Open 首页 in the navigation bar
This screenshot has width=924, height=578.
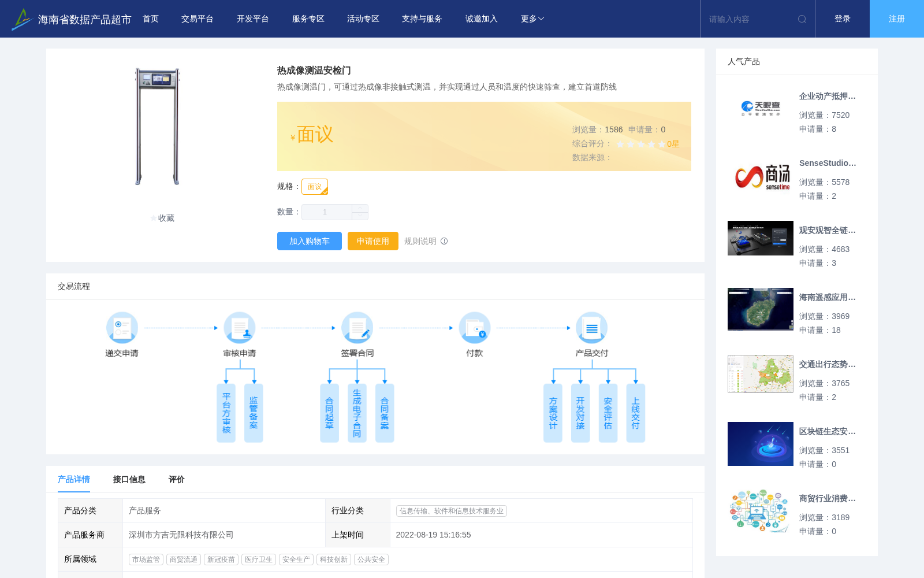(151, 19)
